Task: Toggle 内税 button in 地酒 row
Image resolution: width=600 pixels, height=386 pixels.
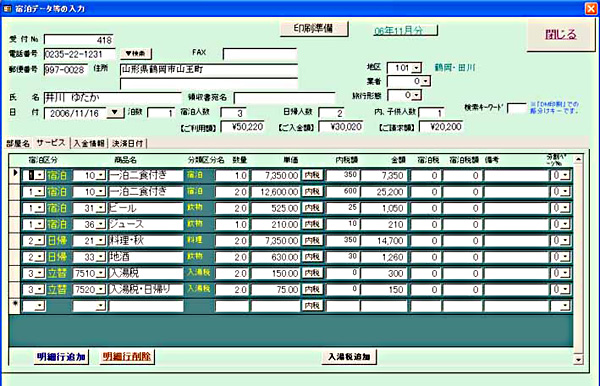Action: [x=312, y=257]
